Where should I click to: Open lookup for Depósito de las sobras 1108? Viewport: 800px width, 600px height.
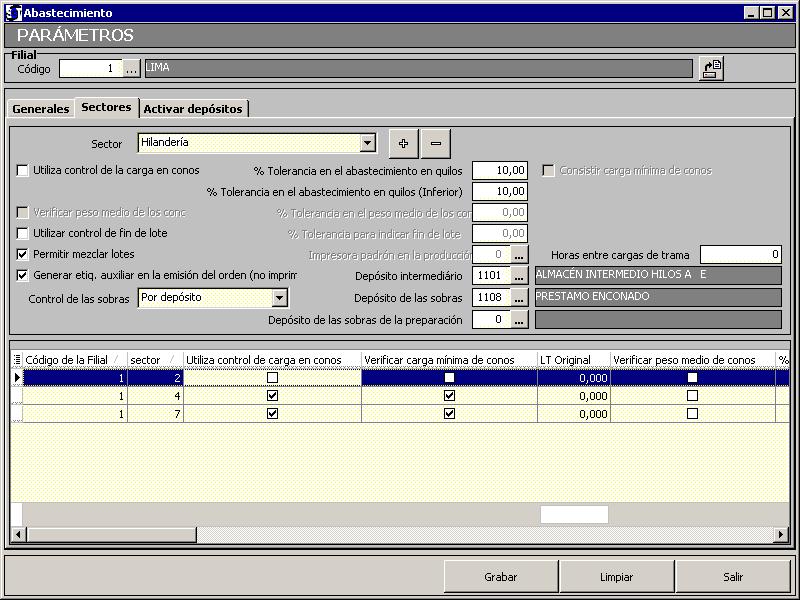click(x=519, y=297)
